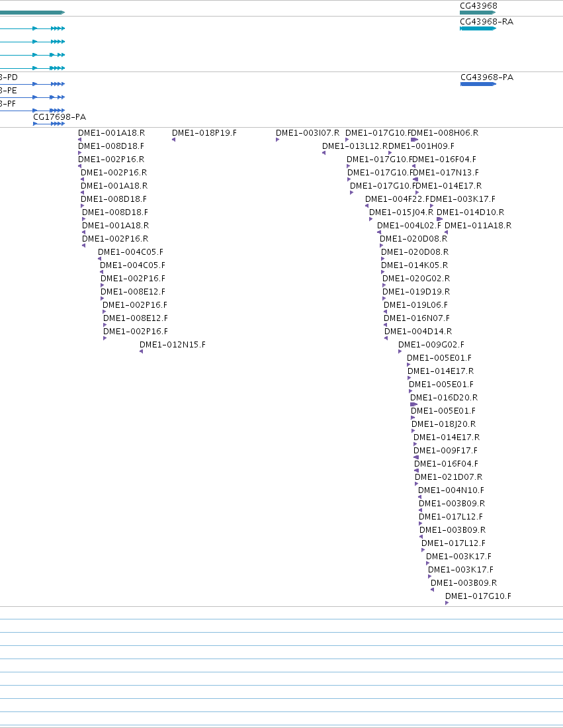
Task: Click the DME1-021D07.R label
Action: coord(449,477)
